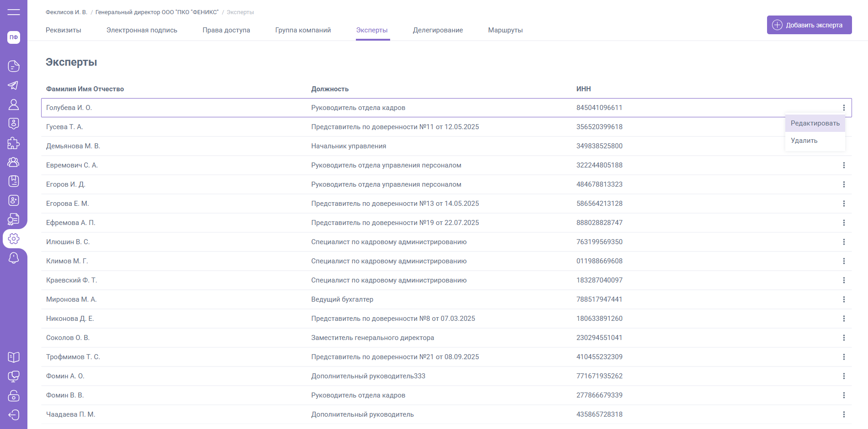Viewport: 868px width, 429px height.
Task: Expand three-dot menu for Чаадаева П. М.
Action: click(844, 414)
